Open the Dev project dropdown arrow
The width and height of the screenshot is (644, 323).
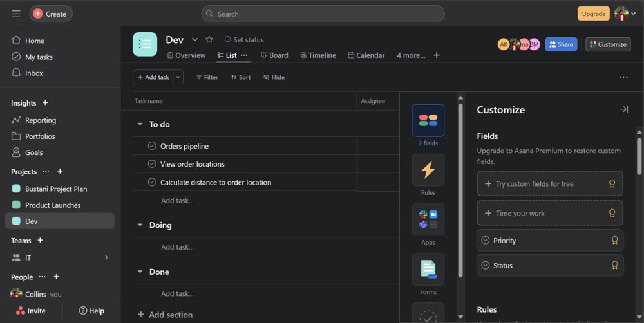click(195, 39)
